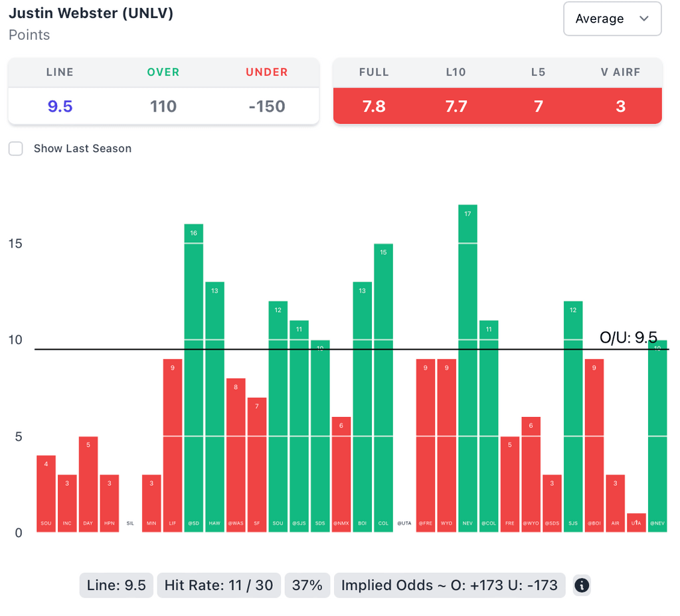Select the SJS bar showing 12
The image size is (680, 616).
(573, 417)
